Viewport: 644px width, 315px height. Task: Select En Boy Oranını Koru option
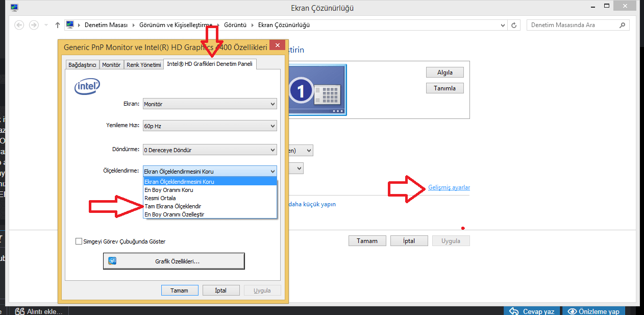210,190
